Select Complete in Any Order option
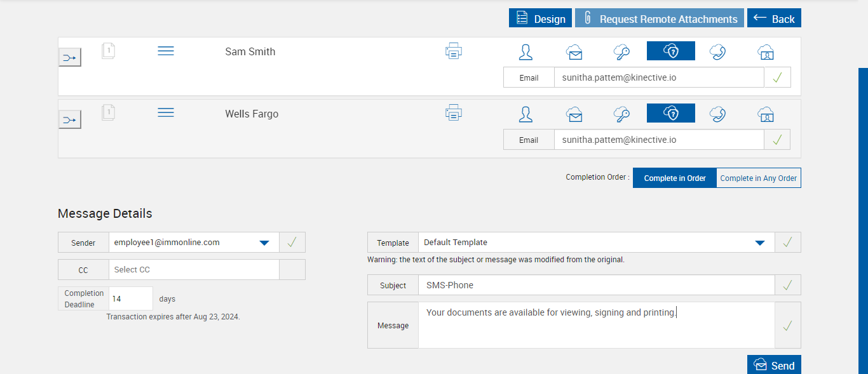 coord(759,178)
